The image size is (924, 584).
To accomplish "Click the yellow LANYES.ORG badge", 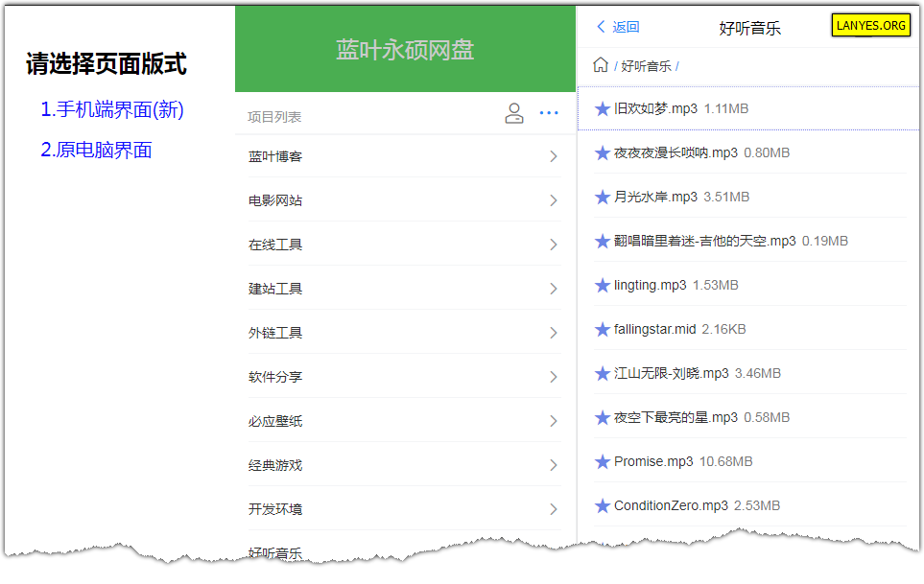I will (x=870, y=25).
